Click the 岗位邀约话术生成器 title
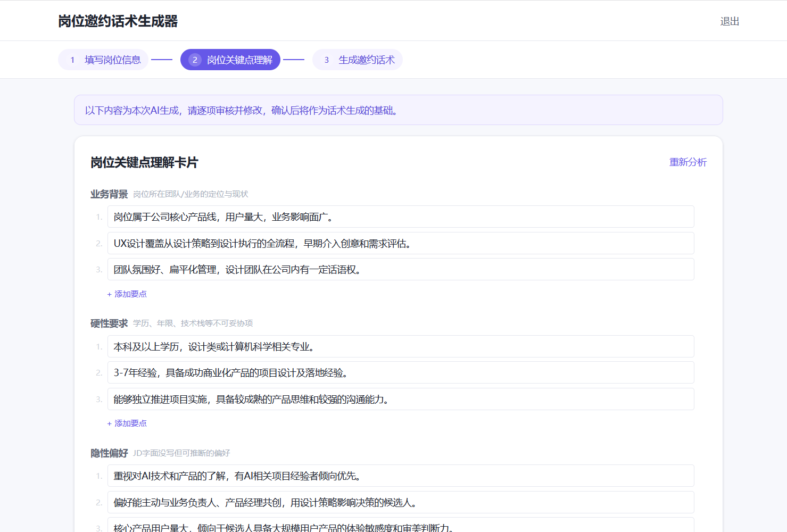The height and width of the screenshot is (532, 787). (x=118, y=21)
